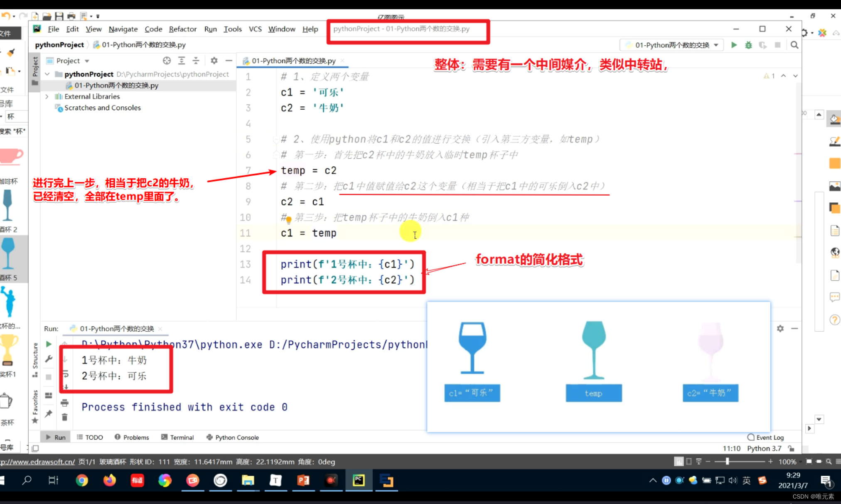Click pythonProject breadcrumb
The image size is (841, 504).
coord(59,44)
